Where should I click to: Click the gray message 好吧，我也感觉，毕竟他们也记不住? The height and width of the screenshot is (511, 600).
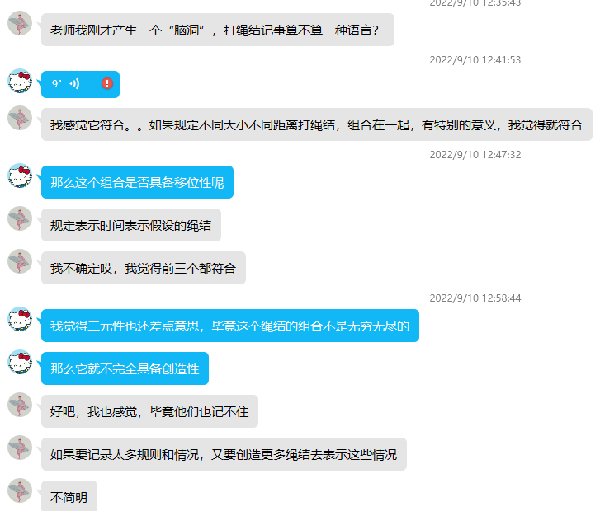pyautogui.click(x=149, y=411)
